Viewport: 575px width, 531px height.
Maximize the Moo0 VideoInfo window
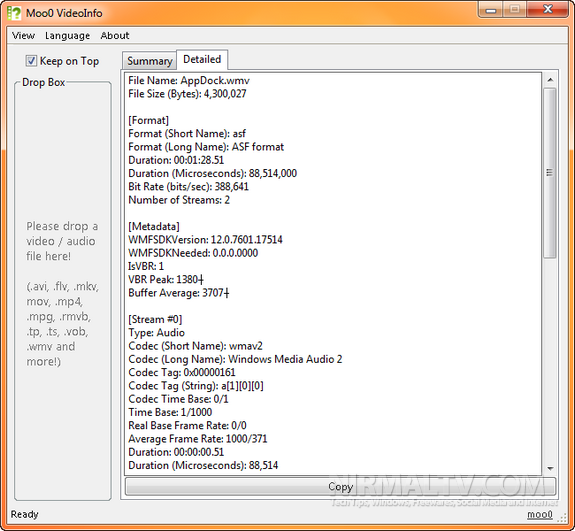pos(514,10)
